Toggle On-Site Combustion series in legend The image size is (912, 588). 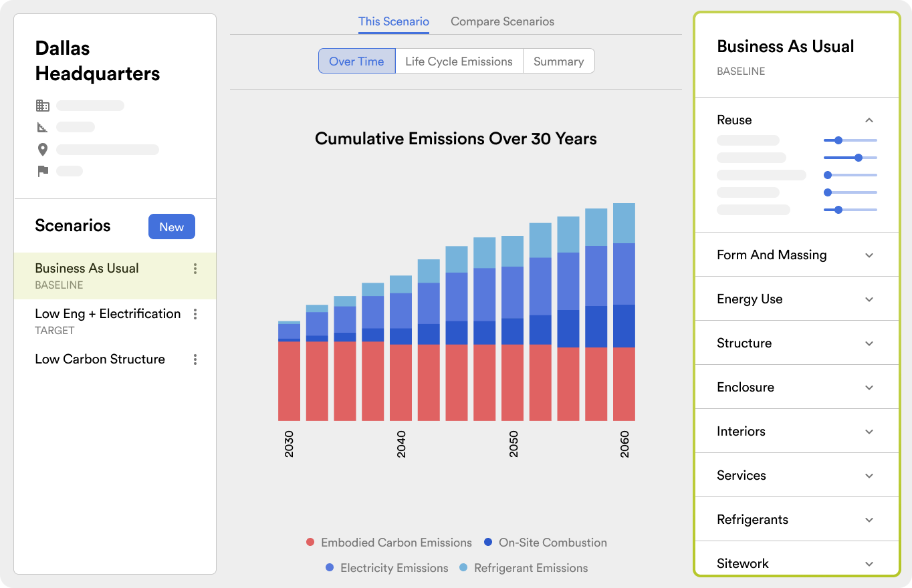click(488, 543)
